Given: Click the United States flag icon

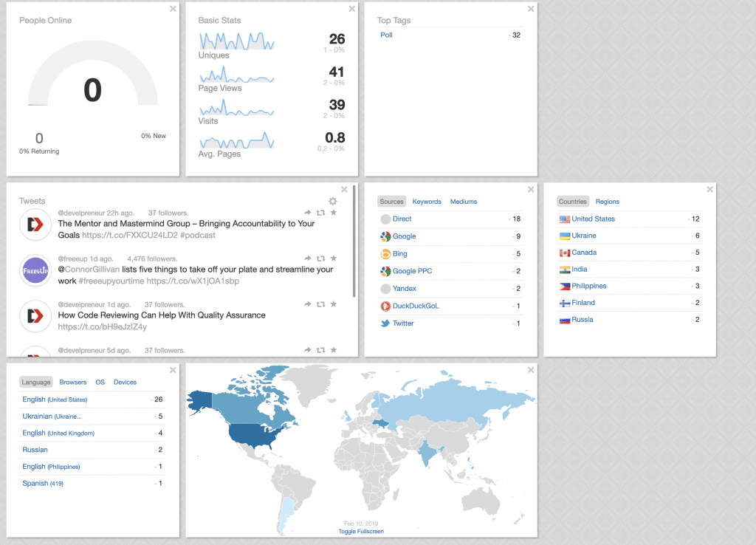Looking at the screenshot, I should pos(565,219).
